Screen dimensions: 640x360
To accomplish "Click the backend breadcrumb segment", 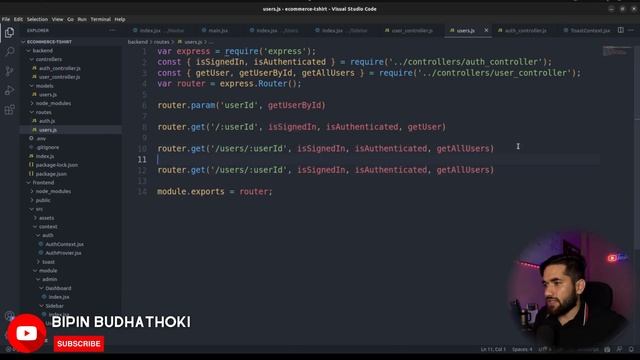I will click(x=138, y=42).
